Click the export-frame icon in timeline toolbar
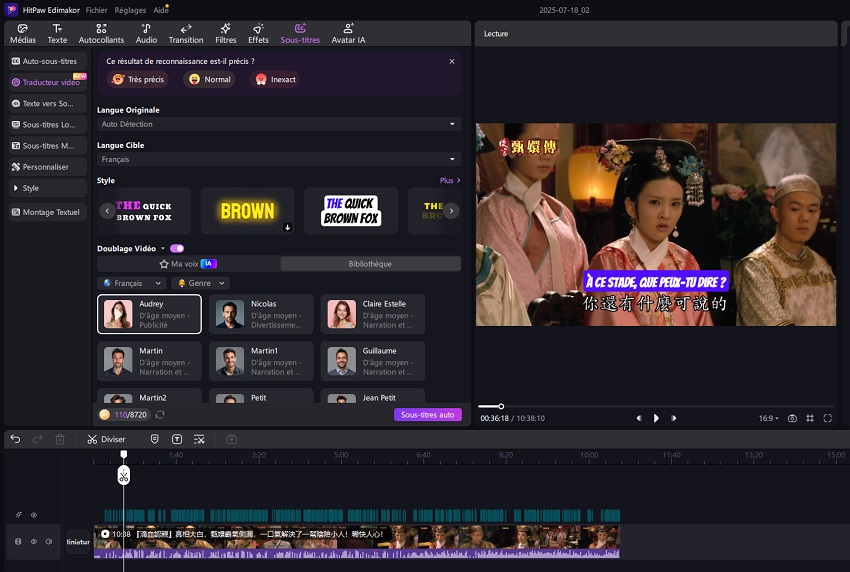The image size is (850, 572). 231,439
